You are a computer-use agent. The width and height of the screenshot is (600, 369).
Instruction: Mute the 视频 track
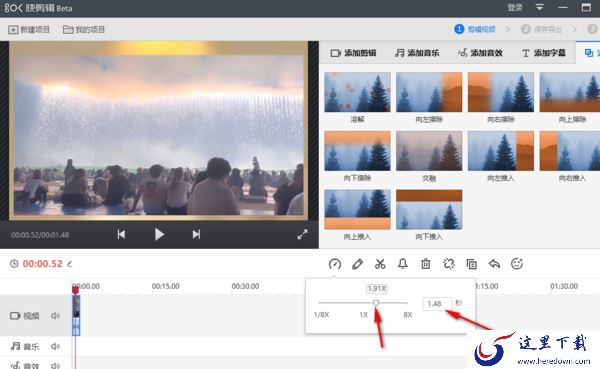pyautogui.click(x=55, y=315)
